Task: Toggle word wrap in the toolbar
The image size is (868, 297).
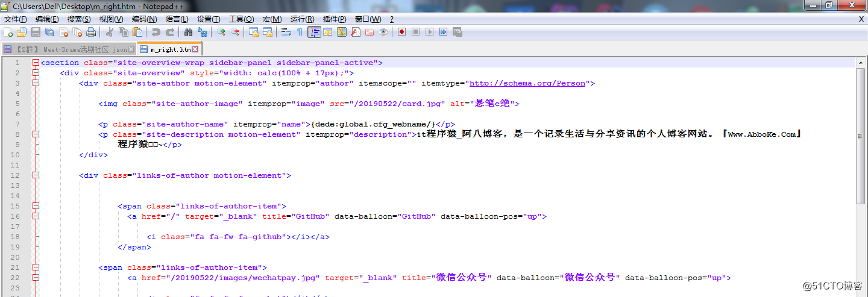Action: coord(286,32)
